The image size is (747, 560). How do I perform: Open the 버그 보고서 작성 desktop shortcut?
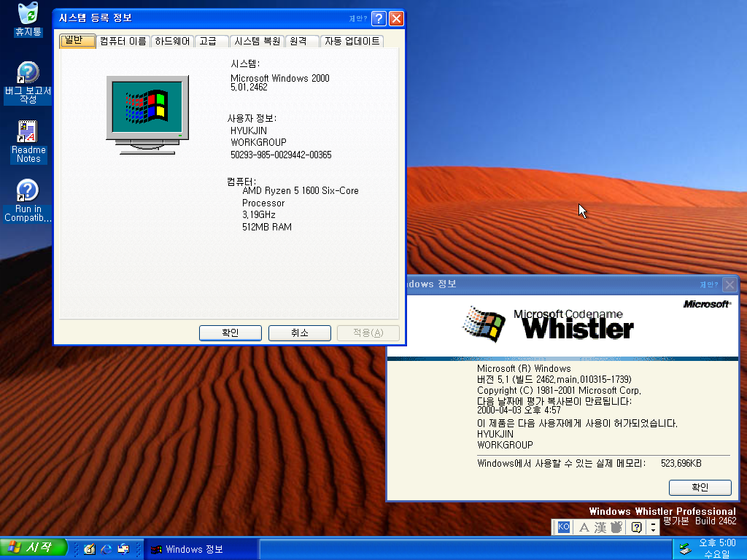point(28,83)
